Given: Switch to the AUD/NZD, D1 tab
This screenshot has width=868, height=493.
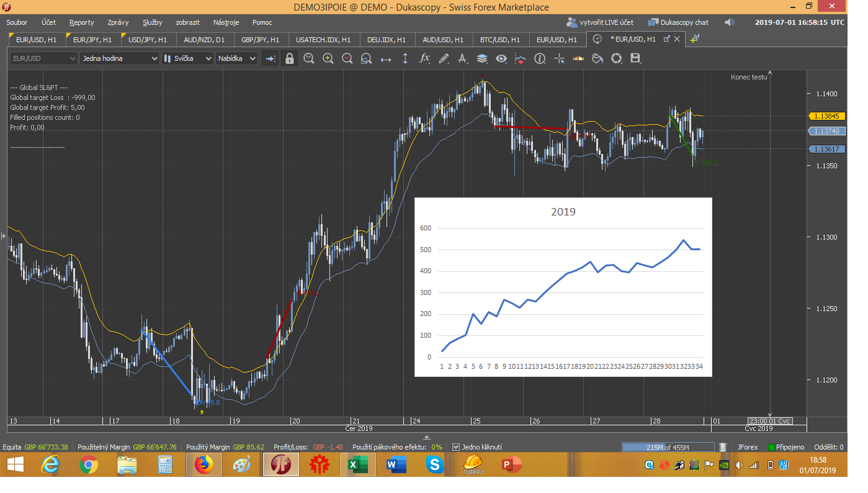Looking at the screenshot, I should (x=205, y=39).
